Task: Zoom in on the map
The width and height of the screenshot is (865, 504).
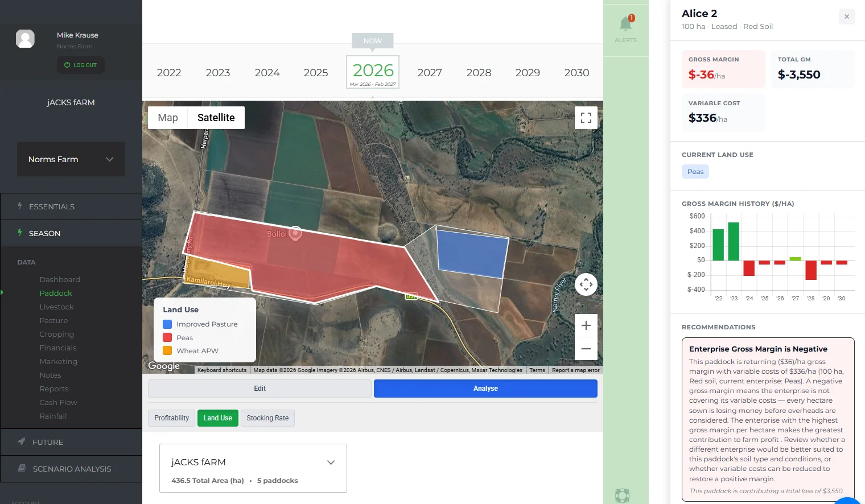Action: pyautogui.click(x=586, y=325)
